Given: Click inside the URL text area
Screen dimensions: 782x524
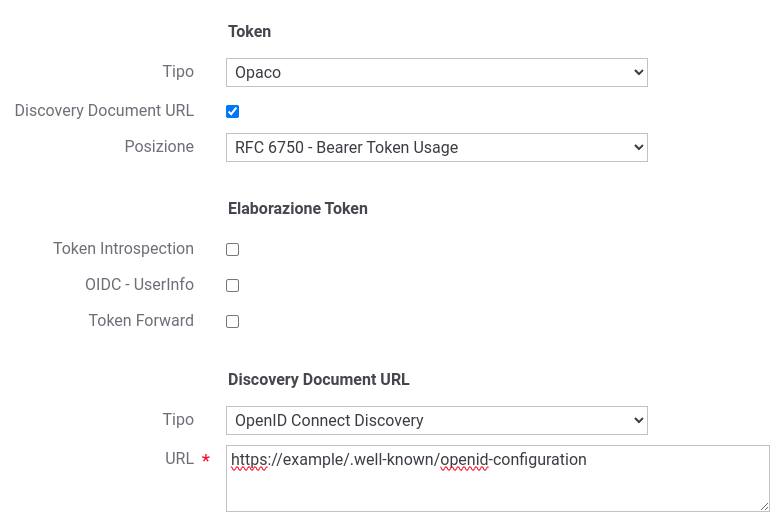Looking at the screenshot, I should (498, 479).
